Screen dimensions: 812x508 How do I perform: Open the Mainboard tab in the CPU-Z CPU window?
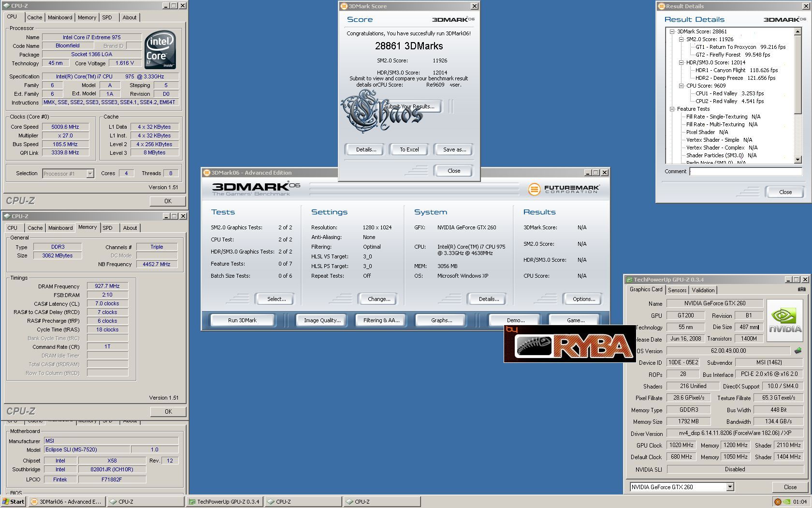(x=60, y=17)
